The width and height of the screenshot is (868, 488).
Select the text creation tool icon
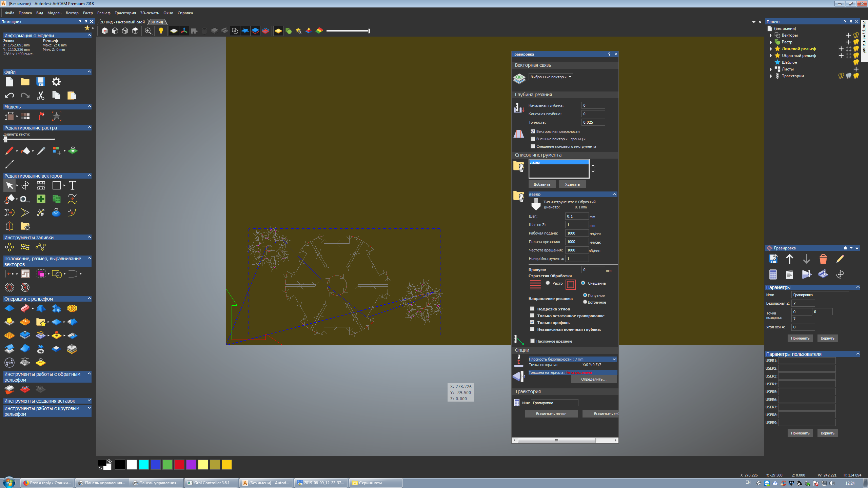[x=72, y=185]
